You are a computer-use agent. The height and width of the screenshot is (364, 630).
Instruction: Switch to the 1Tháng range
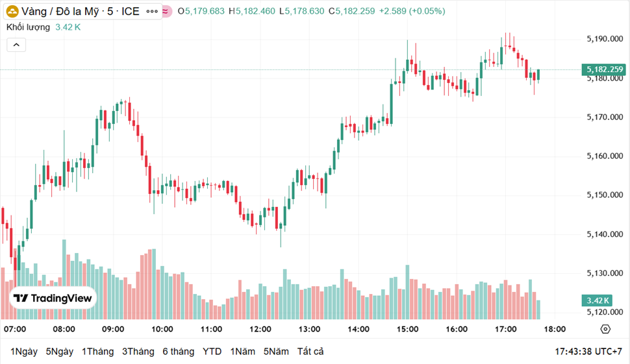coord(97,351)
